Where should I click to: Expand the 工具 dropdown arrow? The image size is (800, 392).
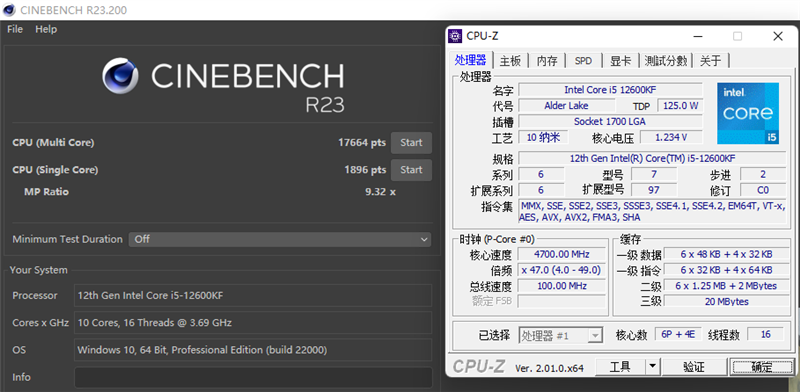(x=653, y=366)
